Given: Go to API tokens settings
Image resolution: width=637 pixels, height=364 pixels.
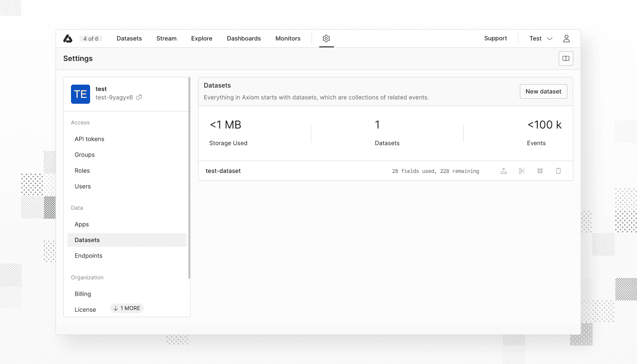Looking at the screenshot, I should pyautogui.click(x=89, y=139).
